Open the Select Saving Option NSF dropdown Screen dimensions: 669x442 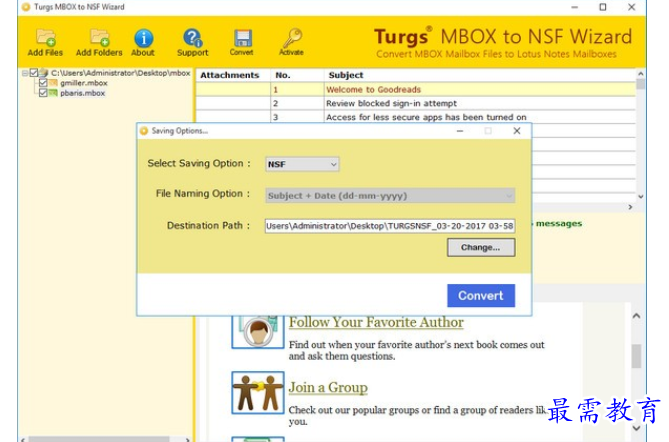302,164
